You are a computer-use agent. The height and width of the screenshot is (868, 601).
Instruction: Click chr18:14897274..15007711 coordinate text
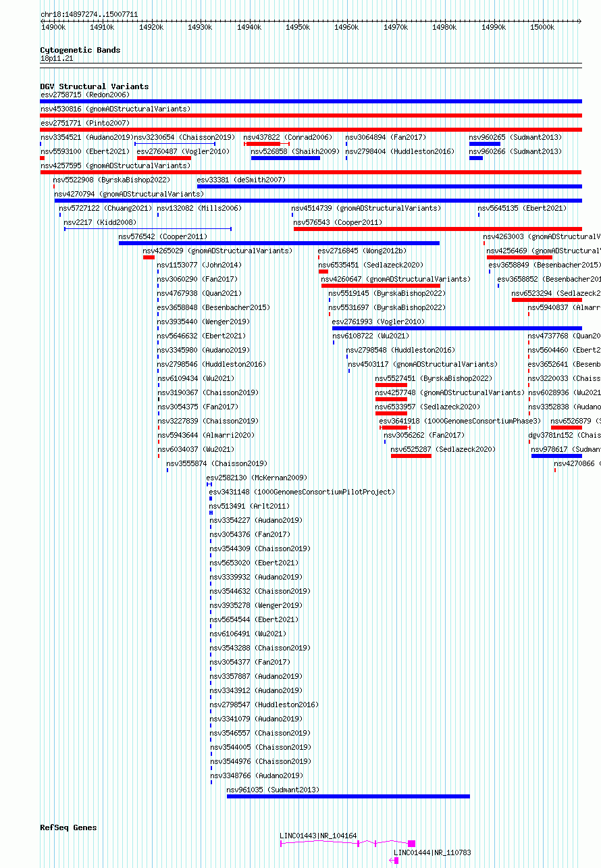[89, 14]
